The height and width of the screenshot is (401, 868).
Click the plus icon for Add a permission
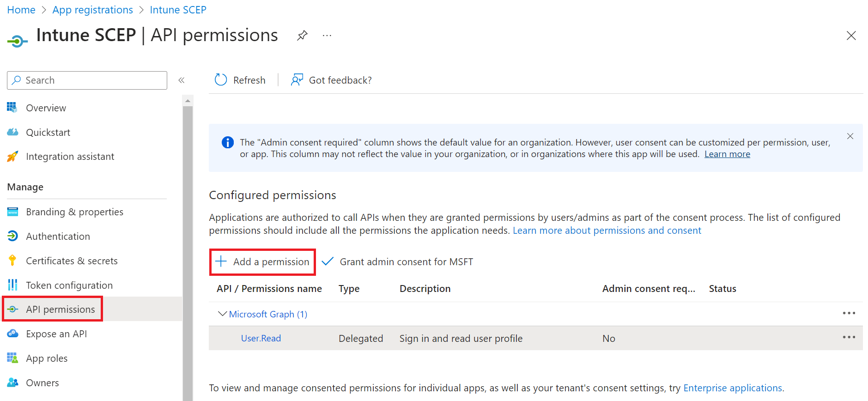click(x=221, y=261)
